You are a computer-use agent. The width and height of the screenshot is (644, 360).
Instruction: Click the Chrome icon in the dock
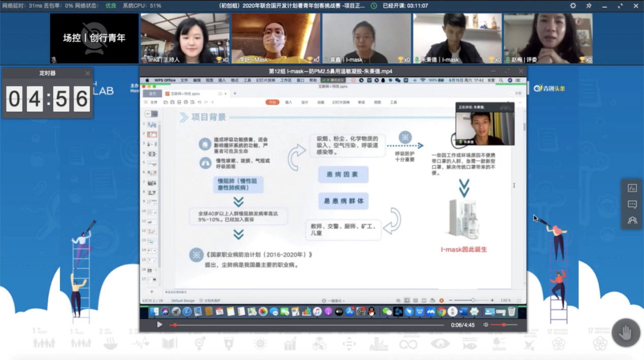[442, 312]
